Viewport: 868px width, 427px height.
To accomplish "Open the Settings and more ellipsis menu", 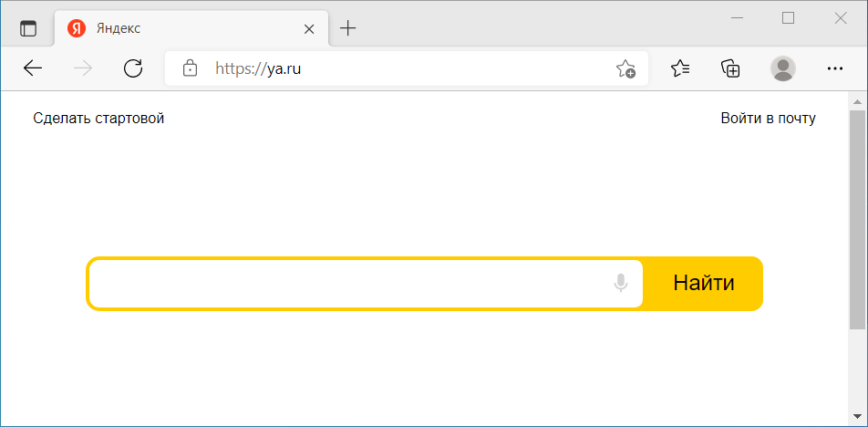I will point(834,68).
